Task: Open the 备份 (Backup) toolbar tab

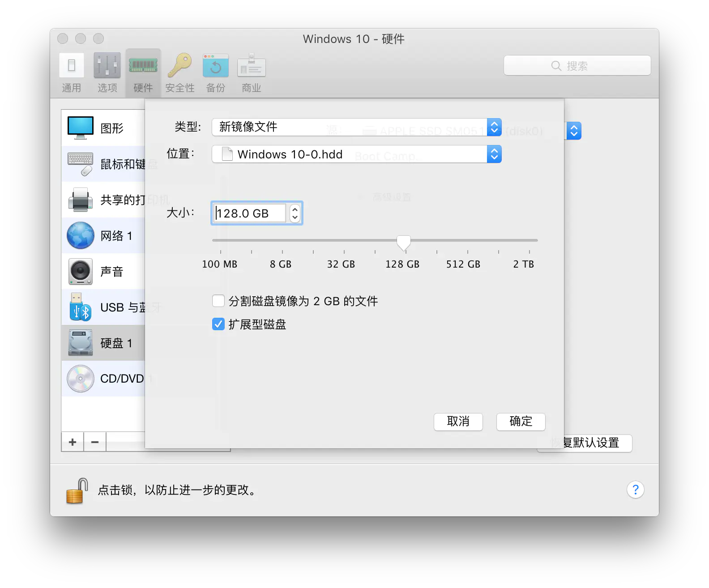Action: 216,73
